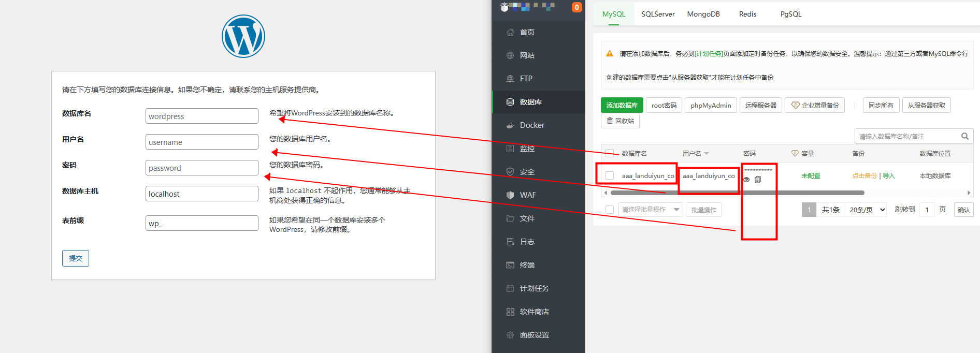Switch to the PgSQL tab
Screen dimensions: 980x353
coord(791,14)
